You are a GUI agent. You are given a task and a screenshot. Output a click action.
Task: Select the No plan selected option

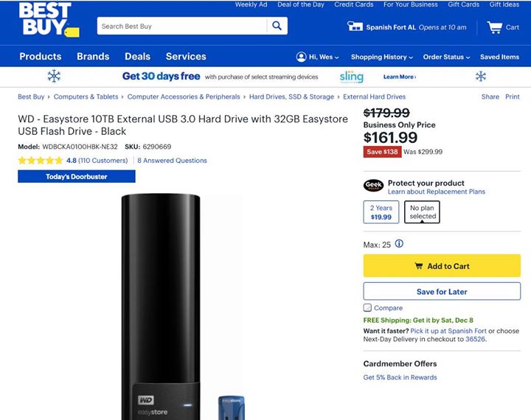(x=423, y=212)
